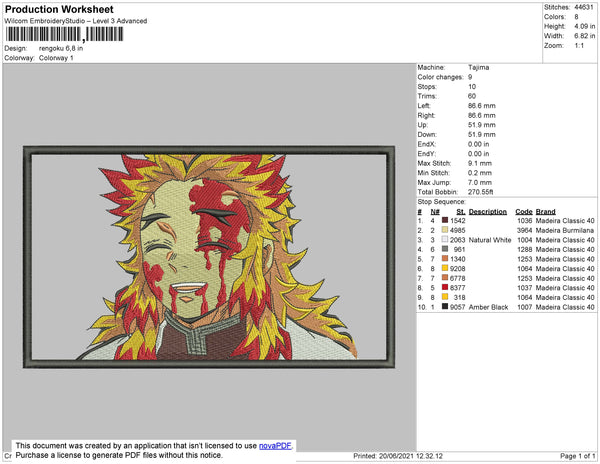Click the Code column header
The image size is (600, 464).
tap(523, 212)
